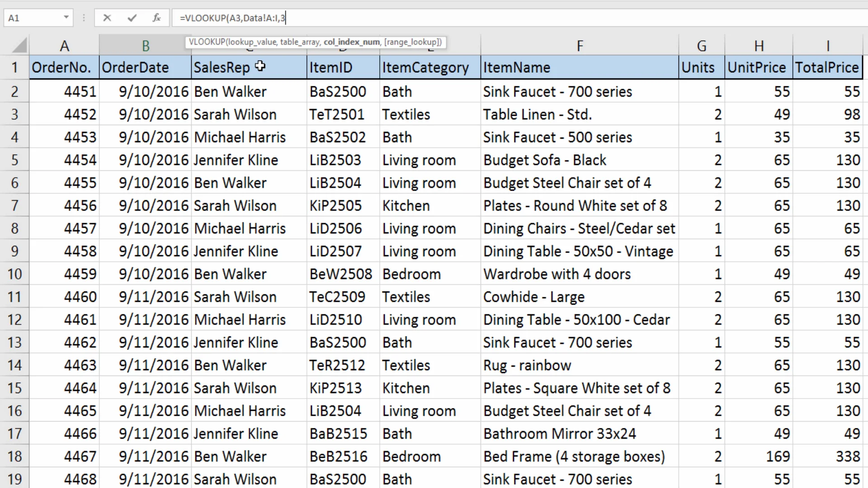868x488 pixels.
Task: Click the TotalPrice header cell
Action: [827, 68]
